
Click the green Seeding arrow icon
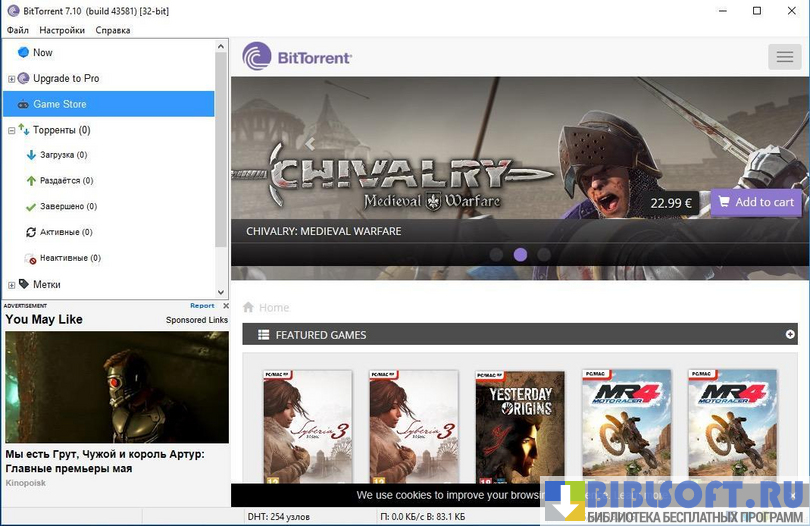tap(31, 181)
